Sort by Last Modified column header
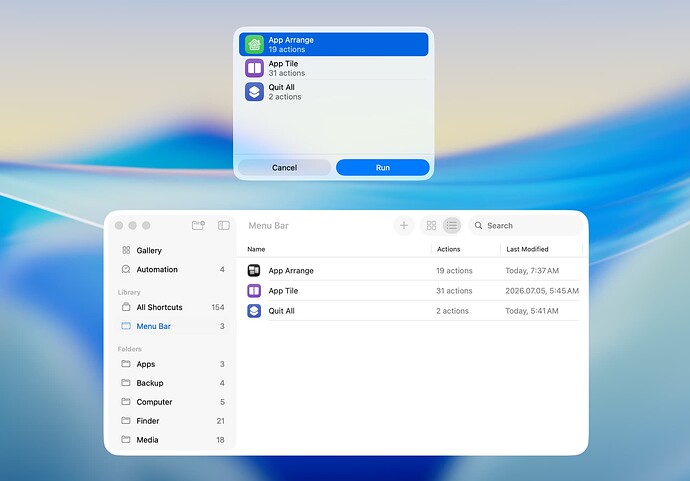This screenshot has height=481, width=690. point(527,249)
